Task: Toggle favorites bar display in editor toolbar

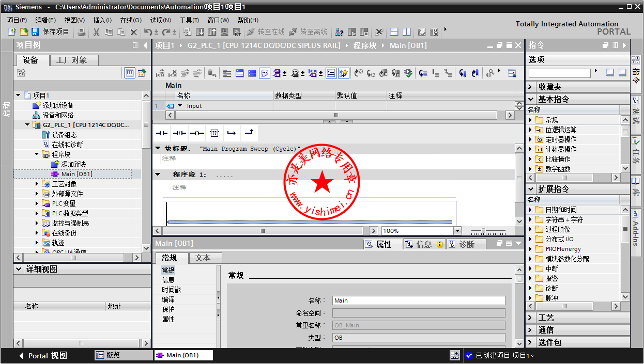Action: click(344, 73)
